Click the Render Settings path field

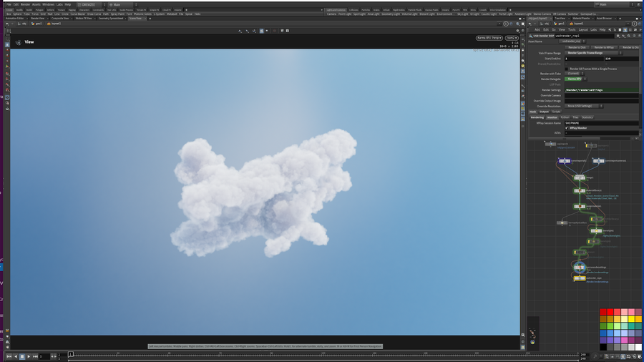pyautogui.click(x=602, y=90)
